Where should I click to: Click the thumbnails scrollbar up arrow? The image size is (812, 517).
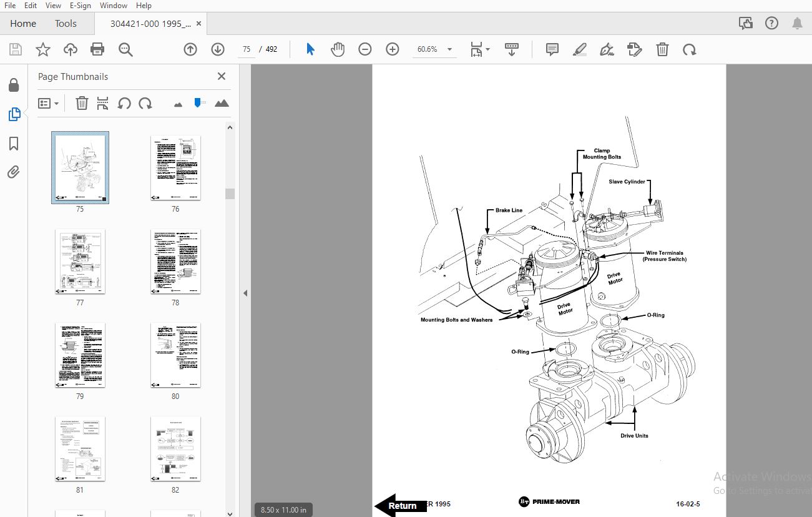tap(230, 127)
